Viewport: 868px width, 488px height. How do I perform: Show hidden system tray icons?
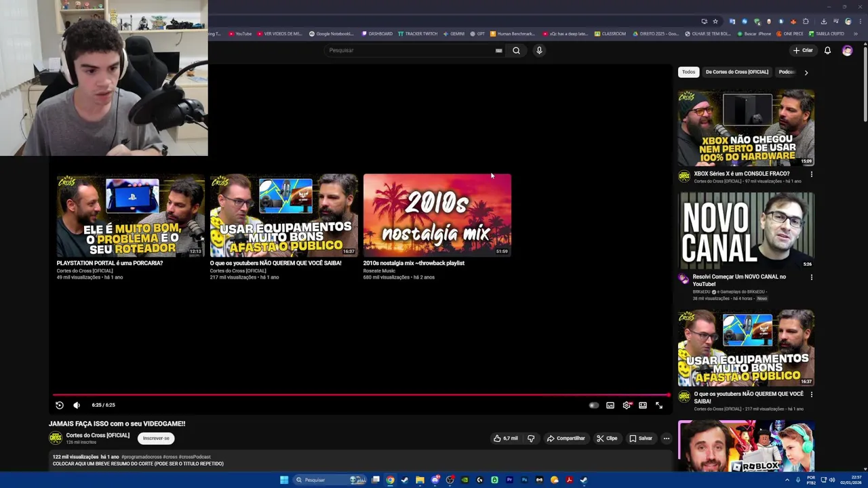click(x=787, y=480)
